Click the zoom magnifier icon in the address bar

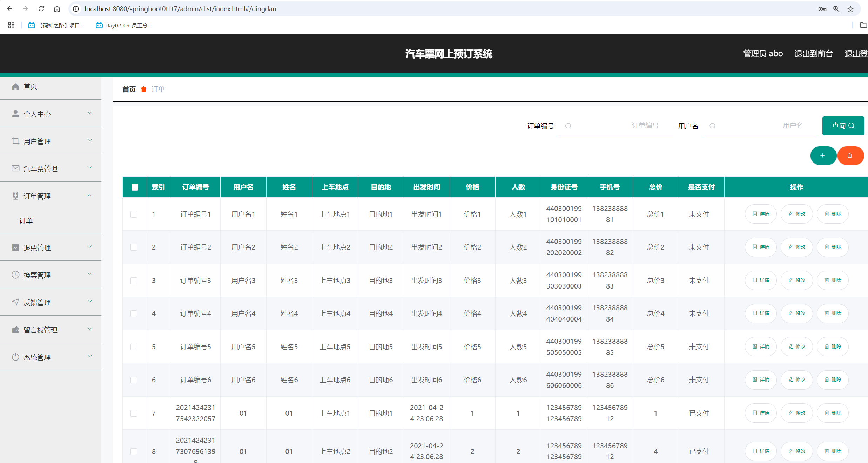tap(836, 9)
